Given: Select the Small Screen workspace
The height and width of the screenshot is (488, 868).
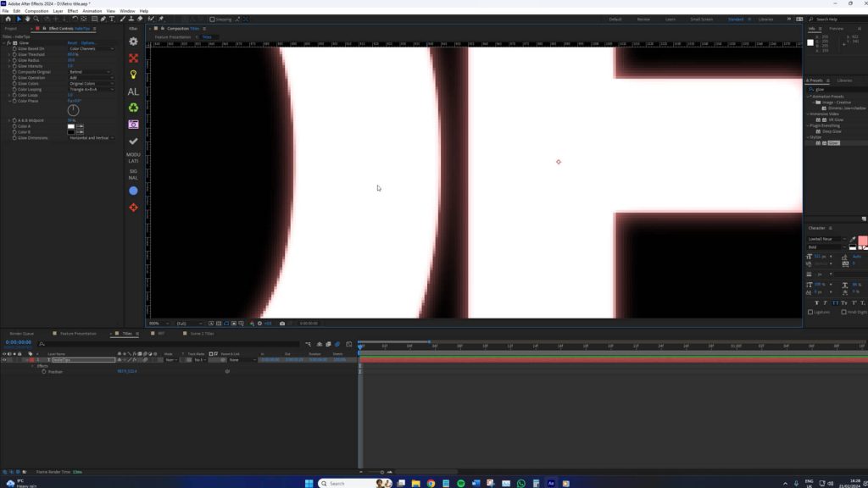Looking at the screenshot, I should coord(701,19).
